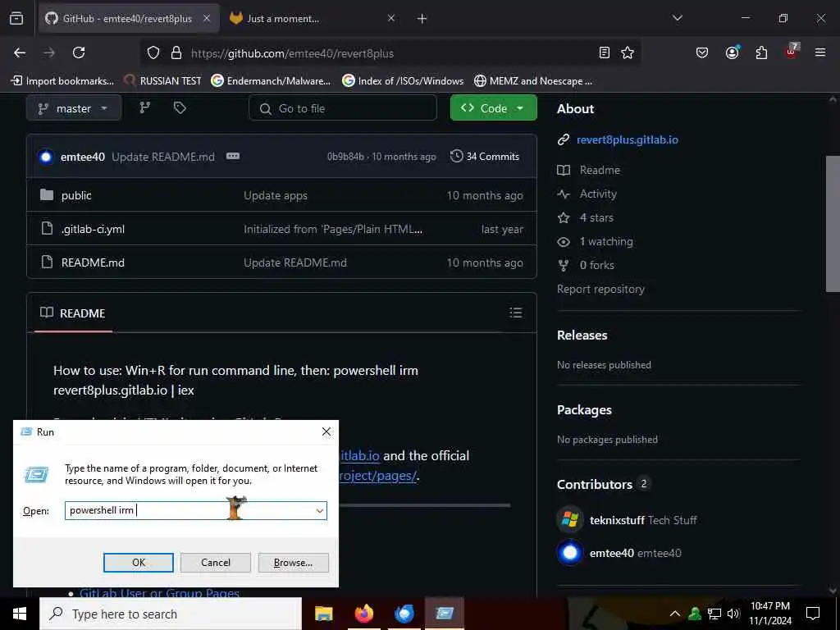The width and height of the screenshot is (840, 630).
Task: Open teknixstuff contributor profile
Action: pyautogui.click(x=617, y=520)
